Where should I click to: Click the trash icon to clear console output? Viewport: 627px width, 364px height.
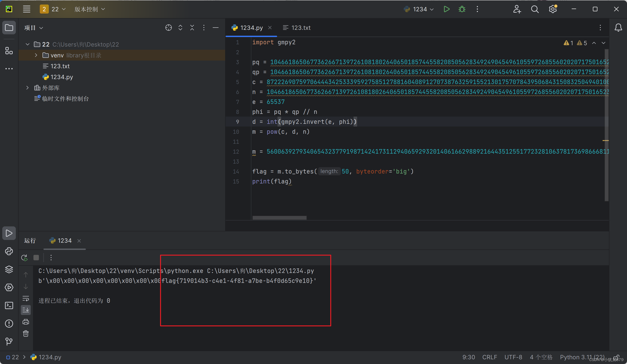pos(26,333)
